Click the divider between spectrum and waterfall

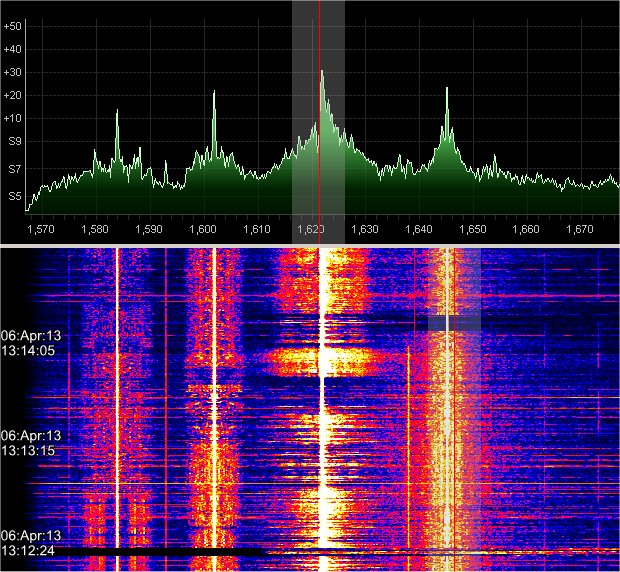tap(310, 244)
